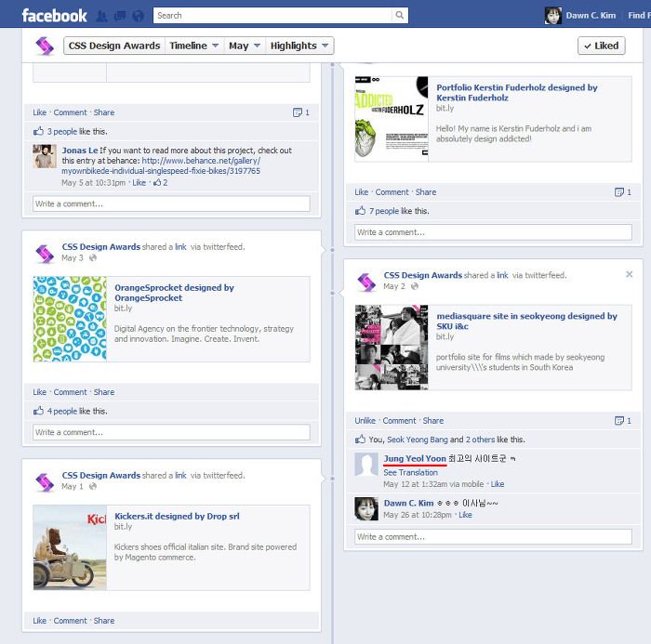Like the OrangeSprocket post

coord(39,392)
